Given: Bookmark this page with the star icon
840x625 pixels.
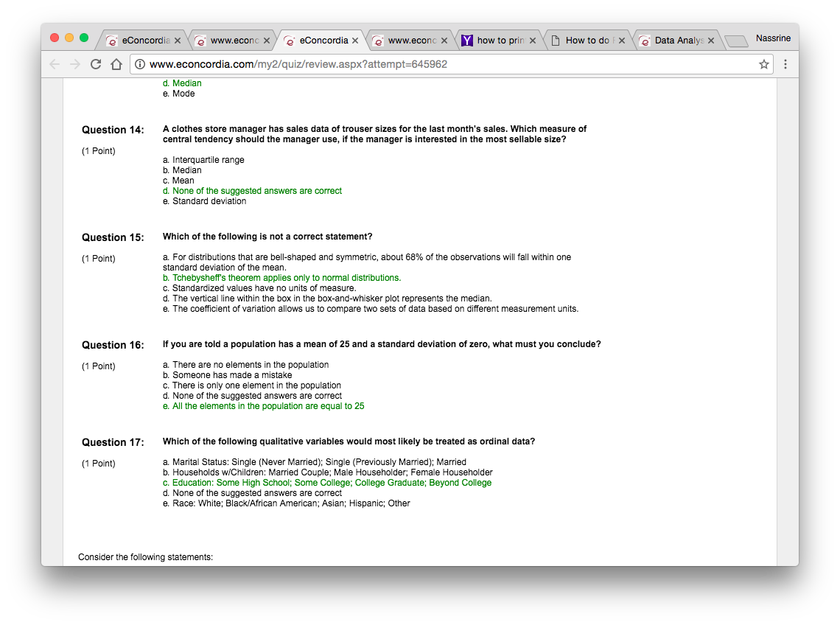Looking at the screenshot, I should coord(764,64).
